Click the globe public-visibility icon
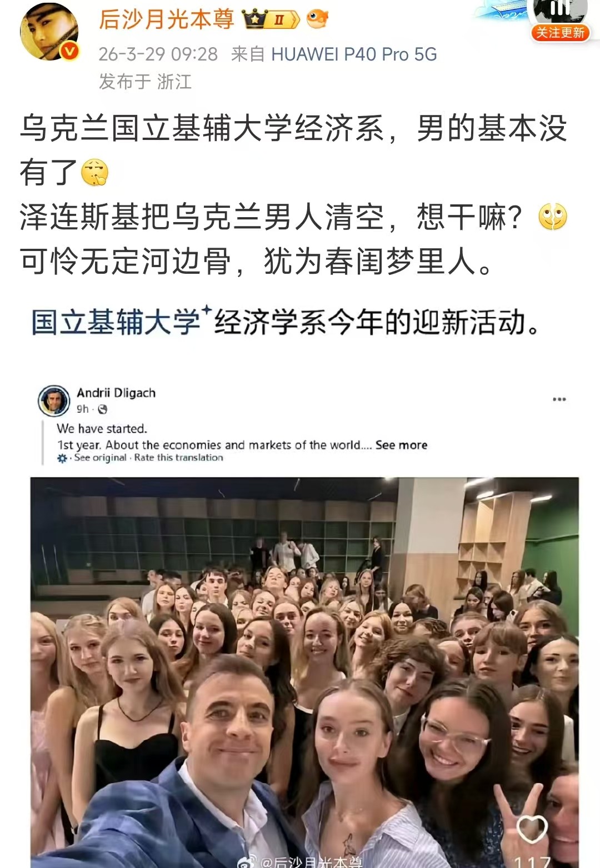The width and height of the screenshot is (600, 868). pos(102,409)
